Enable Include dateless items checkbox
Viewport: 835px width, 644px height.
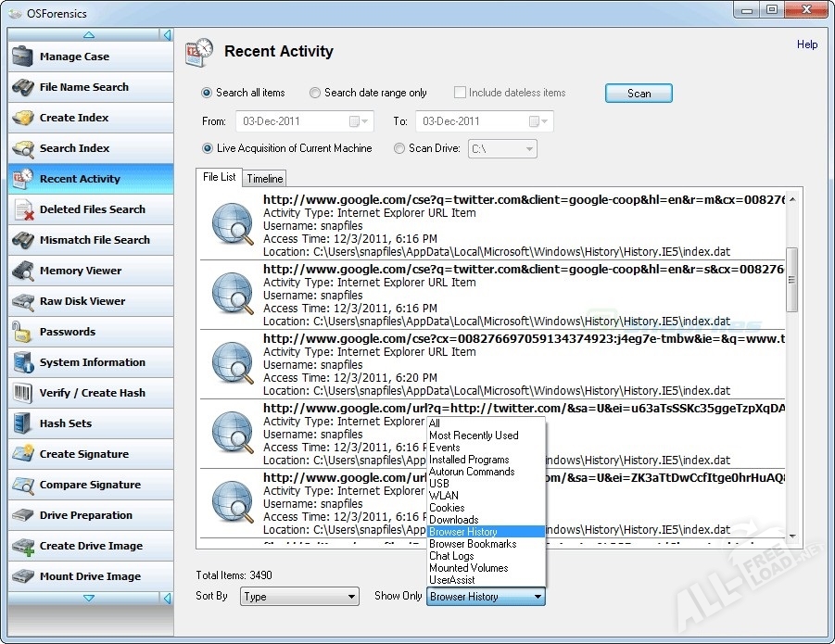[460, 93]
